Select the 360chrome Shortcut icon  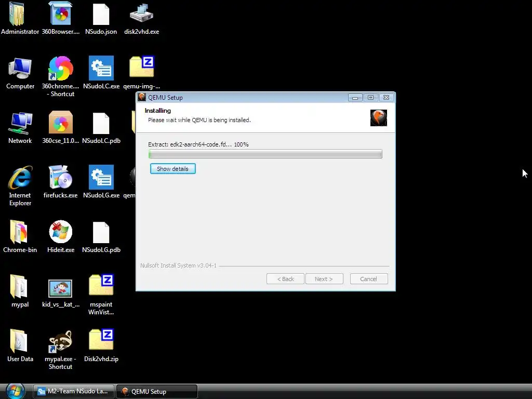pyautogui.click(x=60, y=69)
